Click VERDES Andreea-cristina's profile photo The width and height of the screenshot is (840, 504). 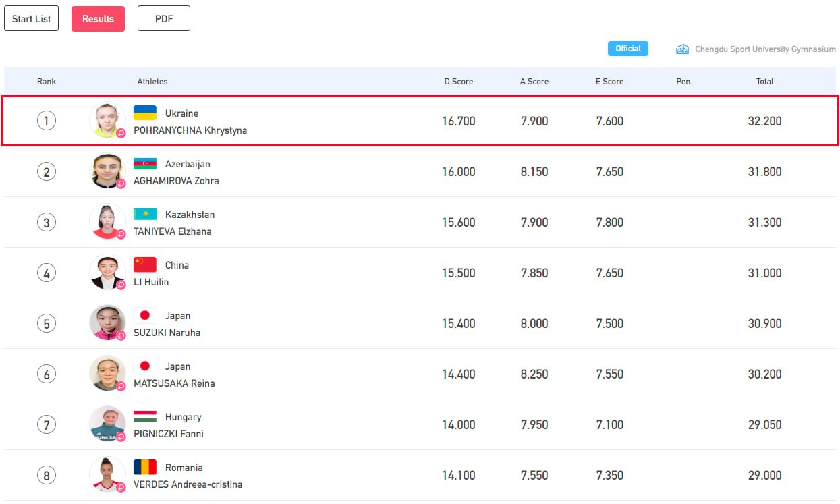tap(107, 475)
